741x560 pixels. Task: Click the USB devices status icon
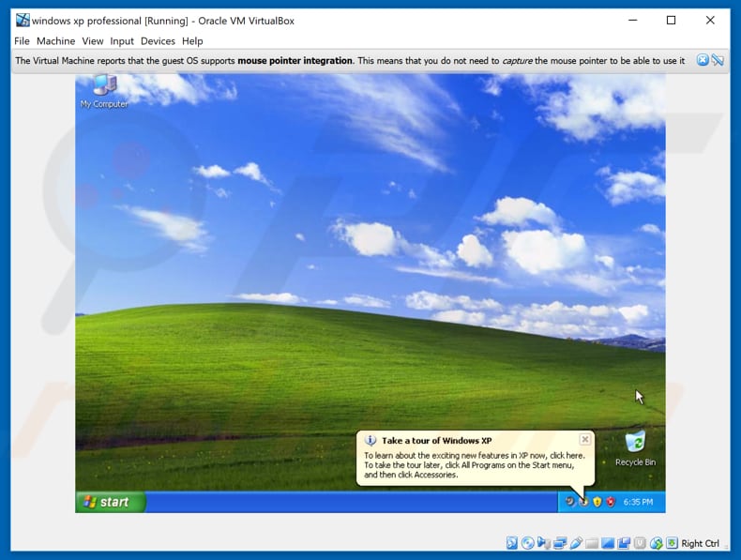pyautogui.click(x=576, y=543)
